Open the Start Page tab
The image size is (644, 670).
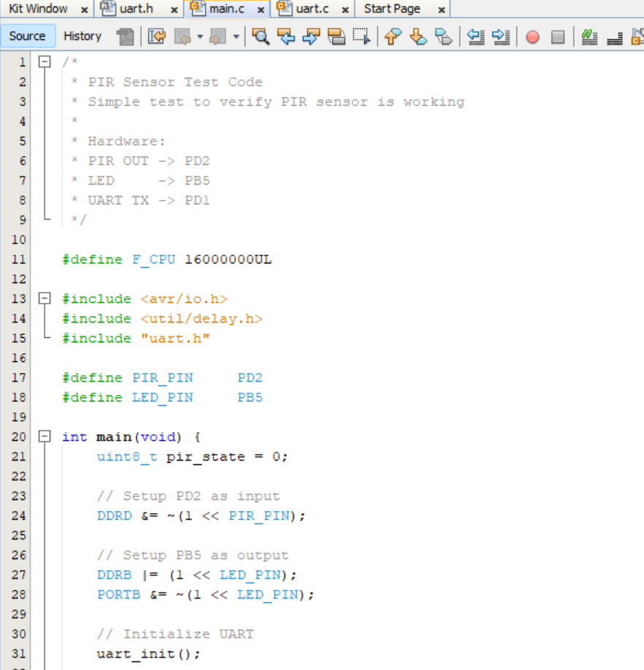tap(392, 9)
